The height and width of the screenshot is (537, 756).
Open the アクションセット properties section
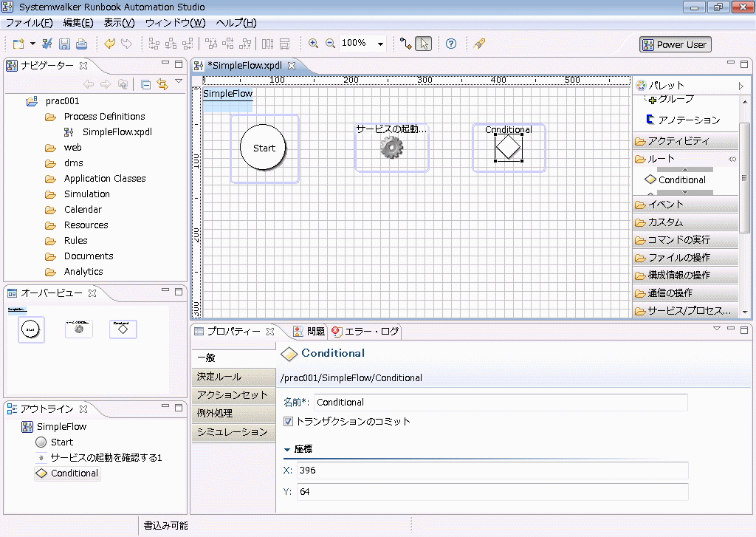(x=233, y=395)
